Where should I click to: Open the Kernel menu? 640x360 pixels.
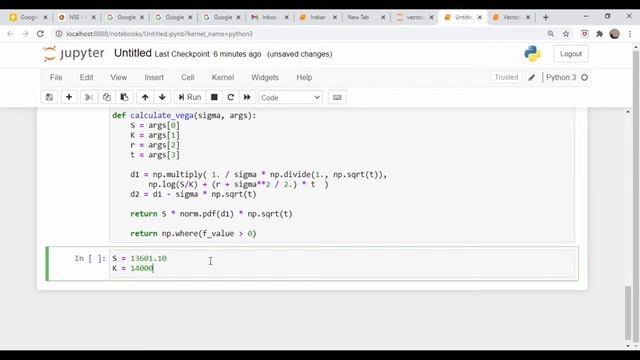point(223,78)
